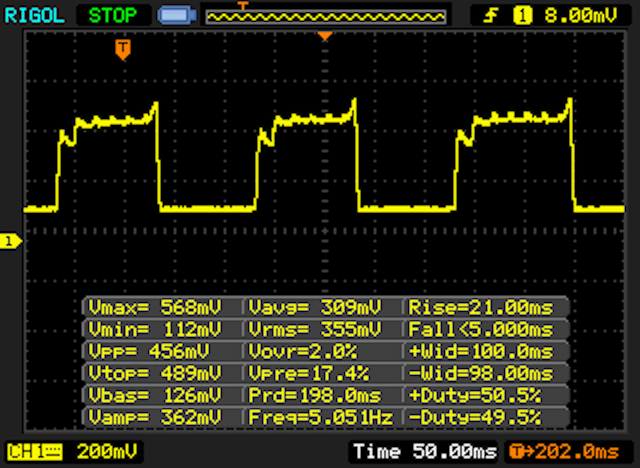Click the -Duty=49.5% measurement
Screen dimensions: 640x468
(475, 417)
